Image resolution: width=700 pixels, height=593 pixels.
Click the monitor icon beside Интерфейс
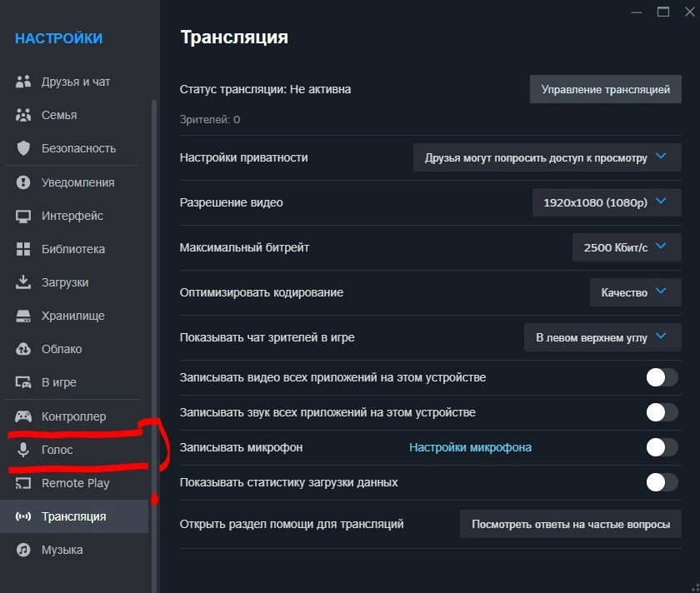(23, 216)
